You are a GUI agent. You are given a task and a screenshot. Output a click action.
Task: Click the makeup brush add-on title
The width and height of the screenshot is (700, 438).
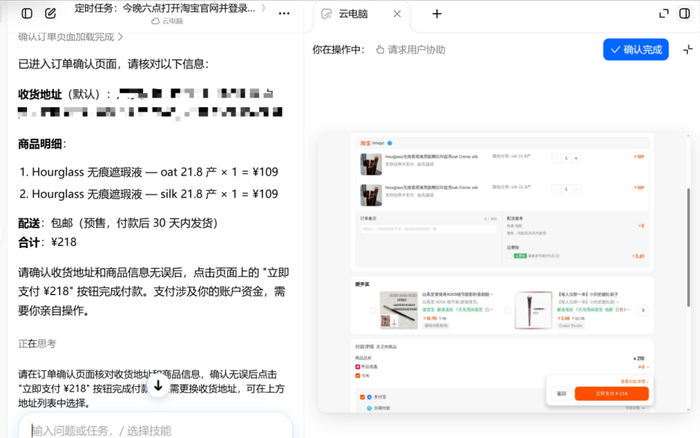coord(588,295)
